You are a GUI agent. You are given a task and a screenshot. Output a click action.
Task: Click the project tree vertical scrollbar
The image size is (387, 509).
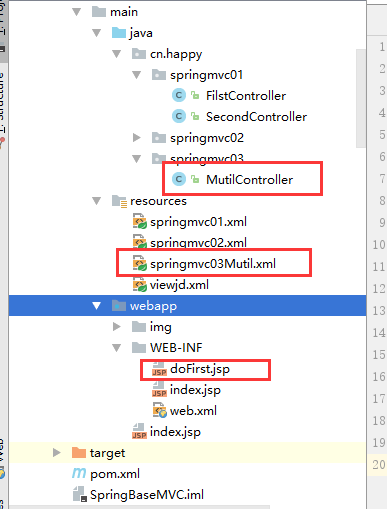click(361, 98)
